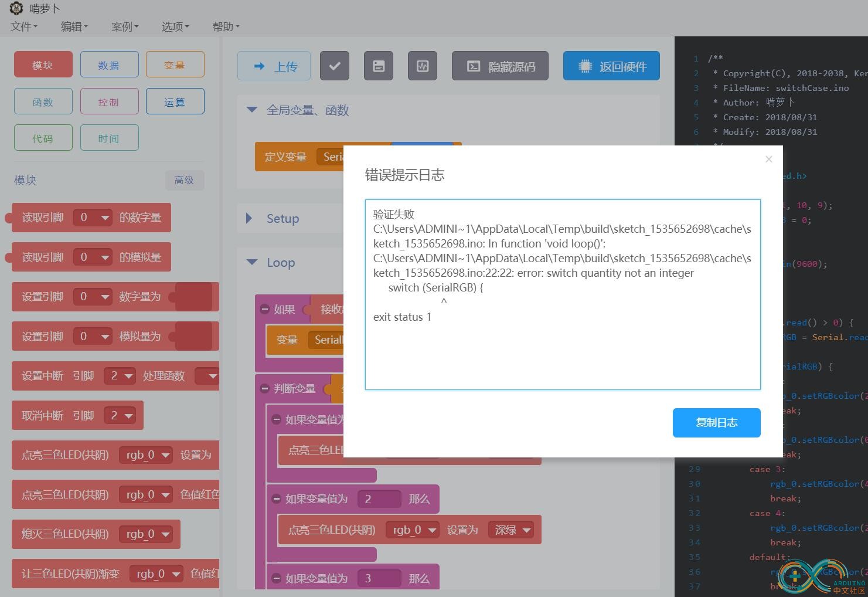Select the 控制 category tab
Screen dimensions: 868x597
110,101
